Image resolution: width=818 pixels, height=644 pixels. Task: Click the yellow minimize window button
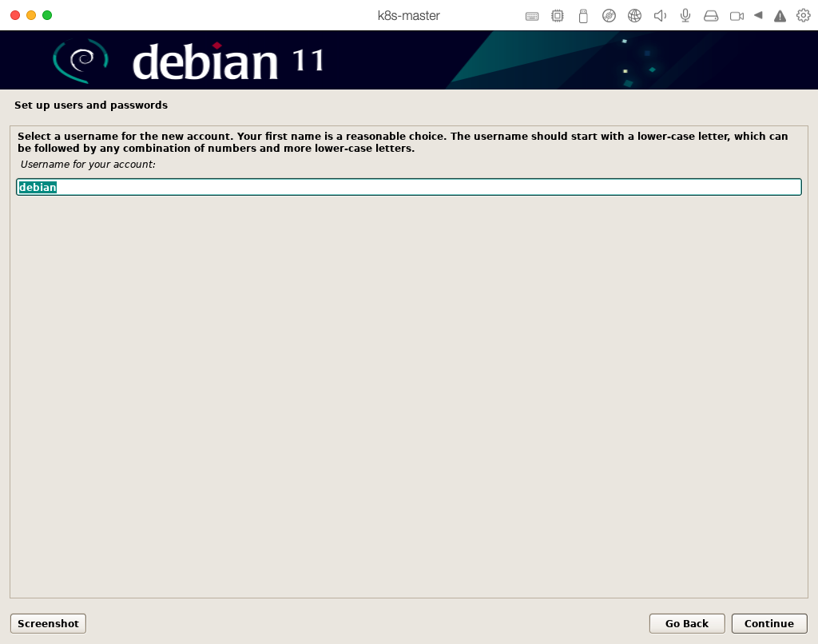pyautogui.click(x=31, y=15)
